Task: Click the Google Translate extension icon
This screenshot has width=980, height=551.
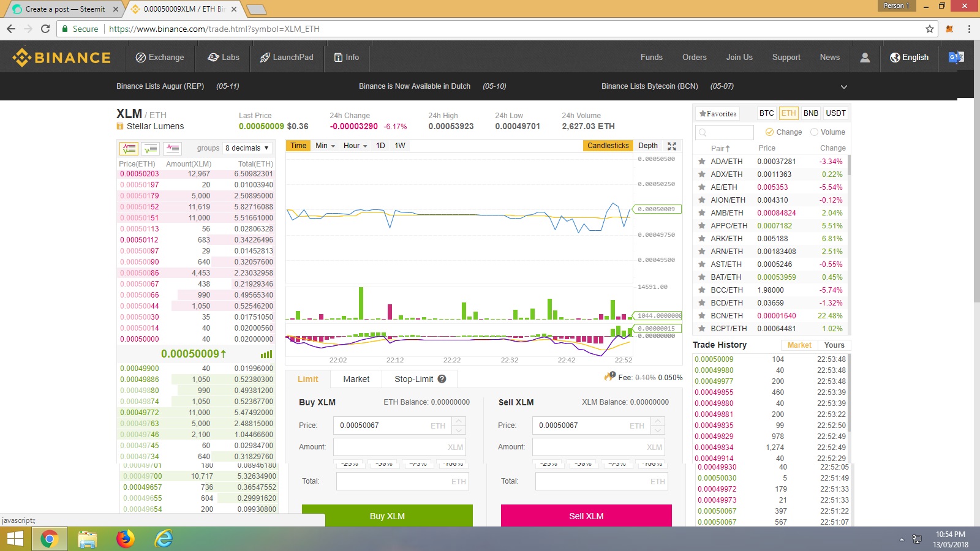Action: [x=956, y=57]
